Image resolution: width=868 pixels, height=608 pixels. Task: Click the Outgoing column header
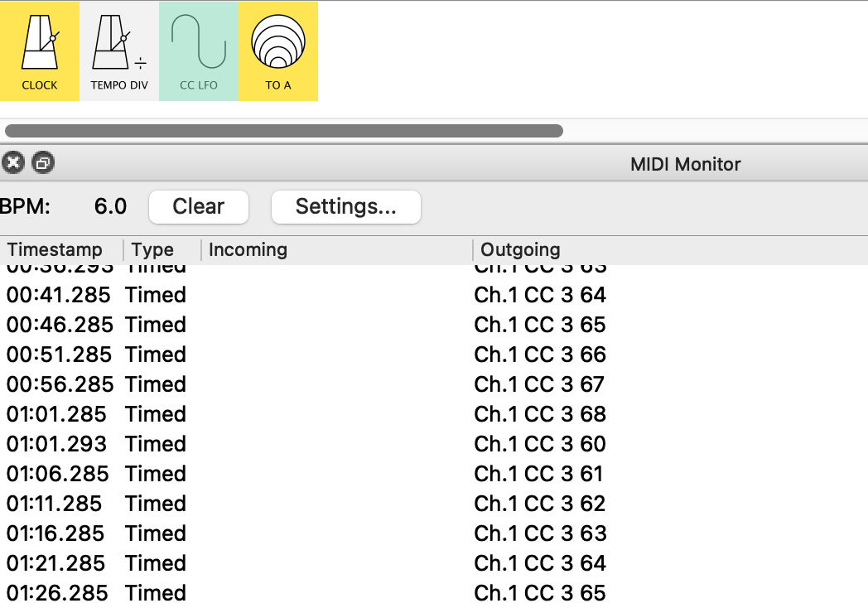point(520,250)
